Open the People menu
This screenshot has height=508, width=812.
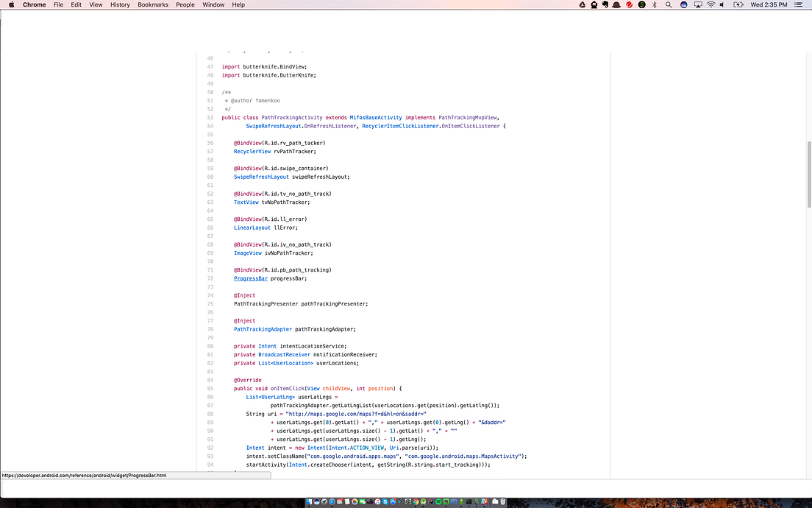click(x=185, y=4)
